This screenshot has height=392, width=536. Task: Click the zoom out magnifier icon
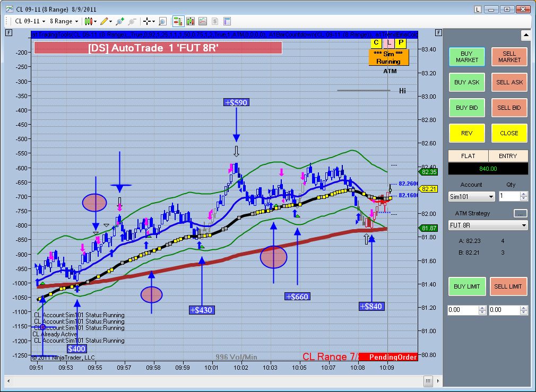point(132,21)
